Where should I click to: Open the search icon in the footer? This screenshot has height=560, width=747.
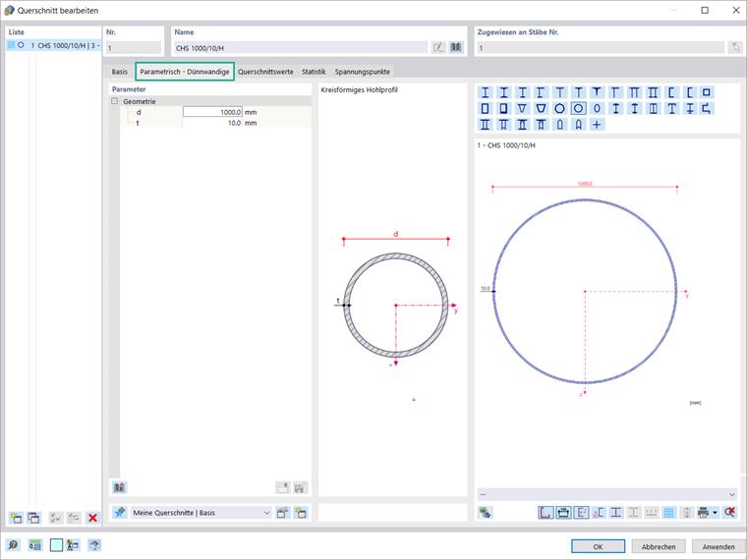(x=13, y=545)
